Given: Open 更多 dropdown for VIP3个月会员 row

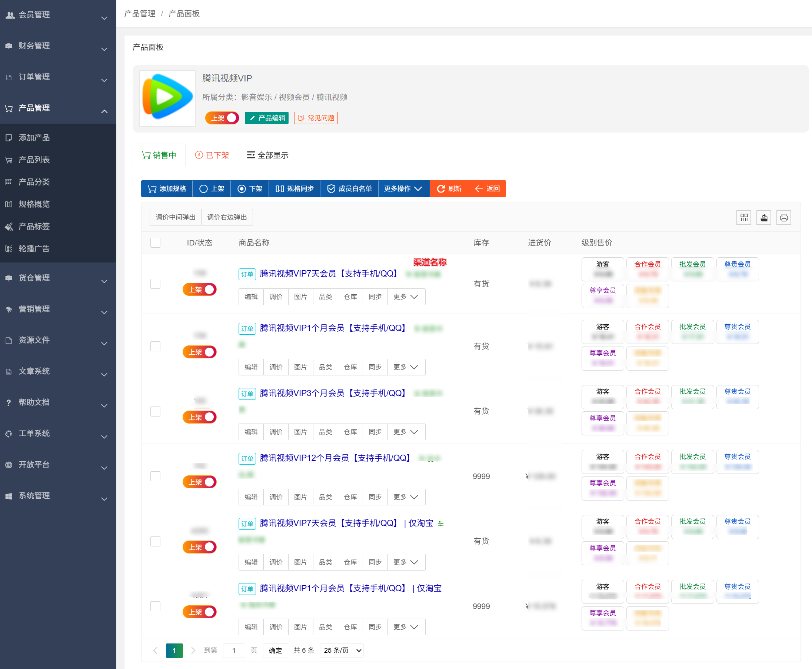Looking at the screenshot, I should point(406,432).
